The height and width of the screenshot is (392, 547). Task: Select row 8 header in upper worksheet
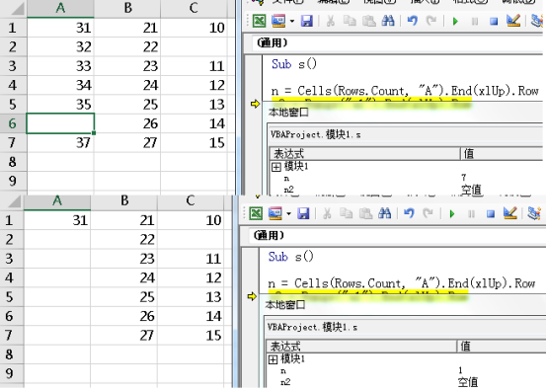tap(13, 162)
